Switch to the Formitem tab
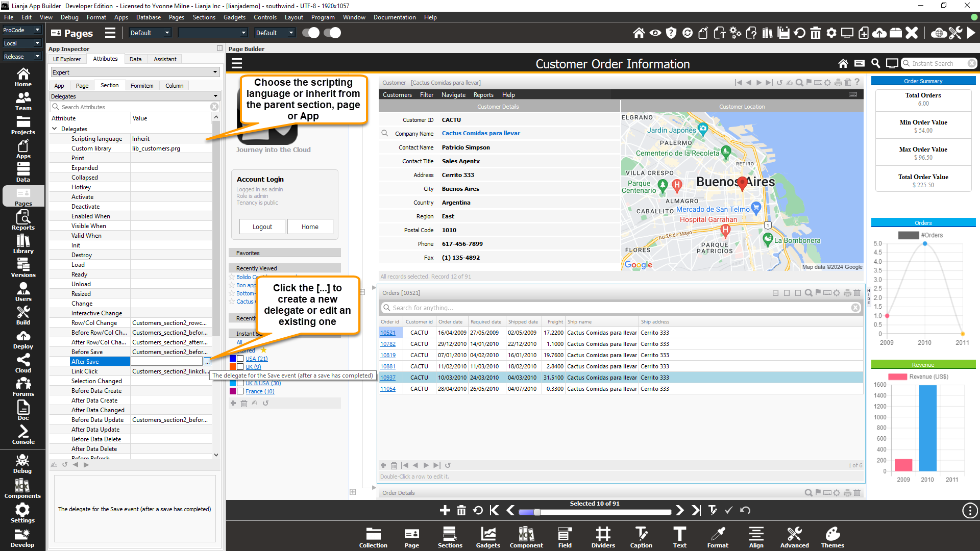 pyautogui.click(x=142, y=86)
